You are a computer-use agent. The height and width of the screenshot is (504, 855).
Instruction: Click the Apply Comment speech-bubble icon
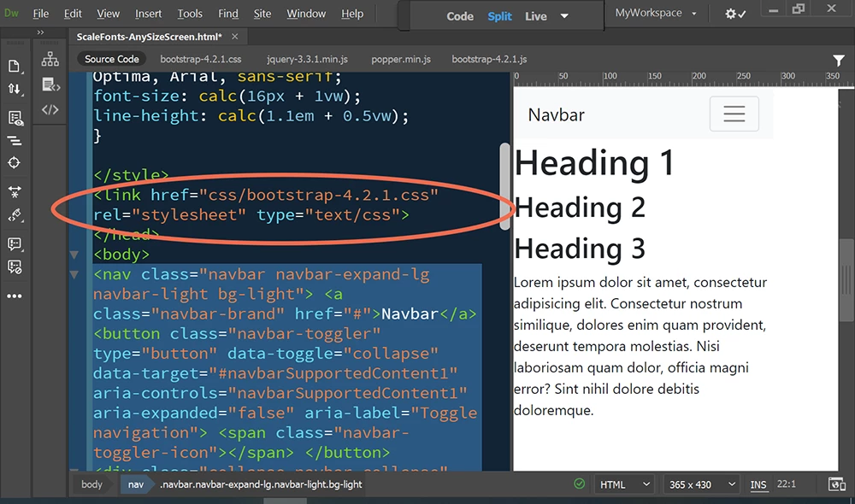click(x=15, y=243)
